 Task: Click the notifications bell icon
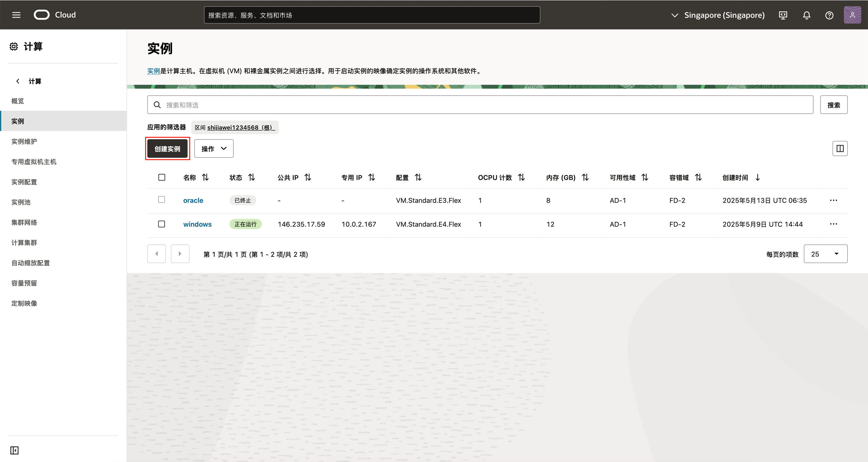coord(806,15)
